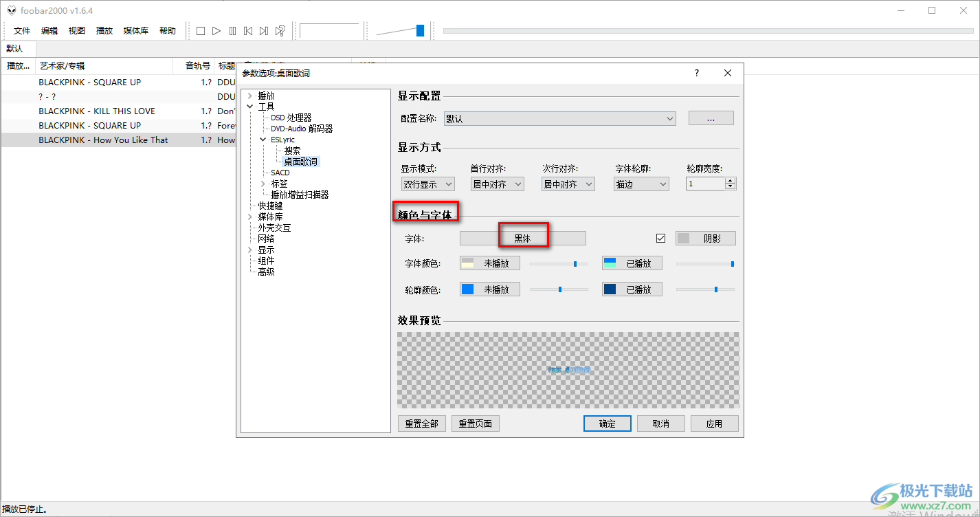Select the BLACKPINK - How You Like That row
This screenshot has height=517, width=980.
click(x=118, y=140)
